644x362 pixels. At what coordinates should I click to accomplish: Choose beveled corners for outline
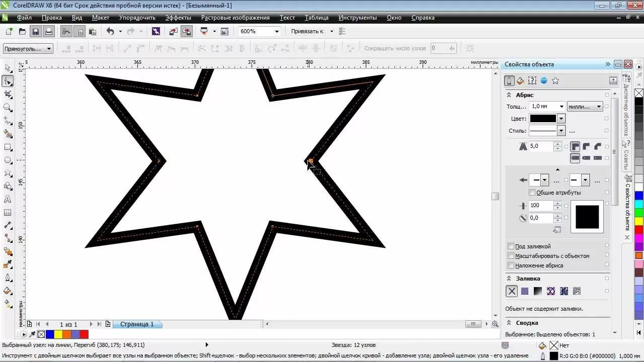[x=597, y=146]
